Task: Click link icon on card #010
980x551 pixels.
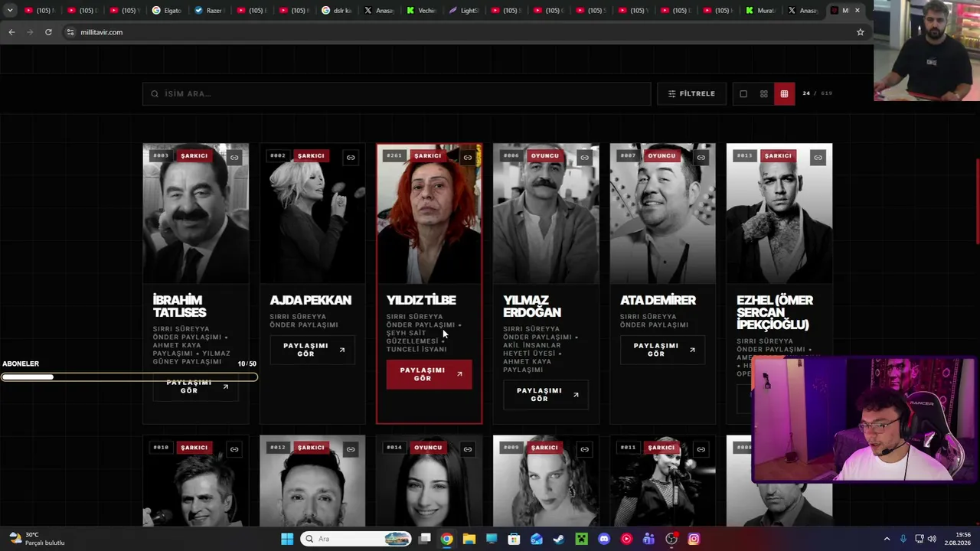Action: [x=234, y=449]
